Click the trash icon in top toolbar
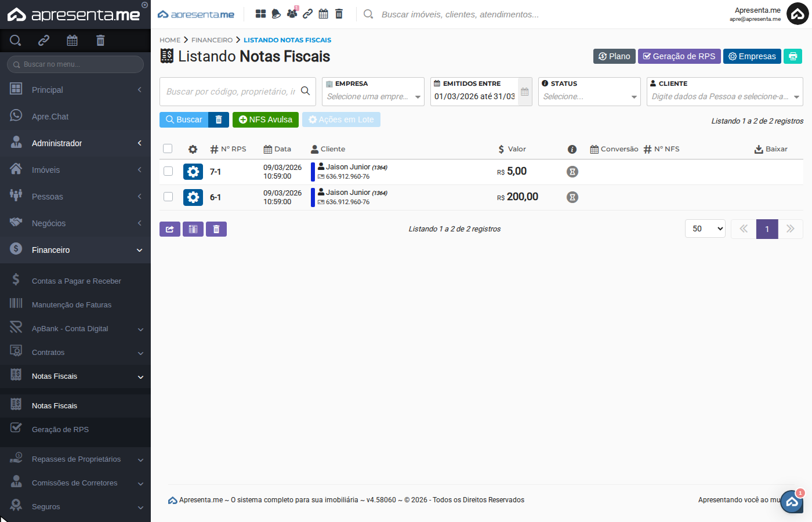 339,14
